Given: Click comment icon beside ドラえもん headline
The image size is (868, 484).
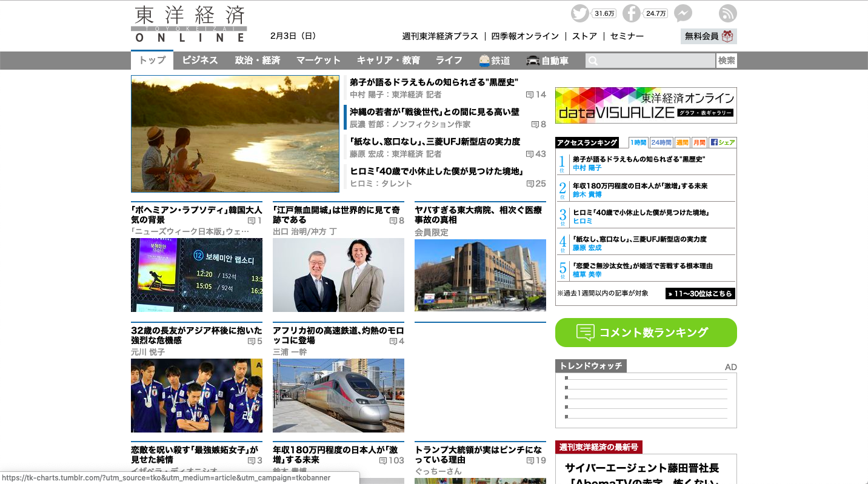Looking at the screenshot, I should [530, 94].
